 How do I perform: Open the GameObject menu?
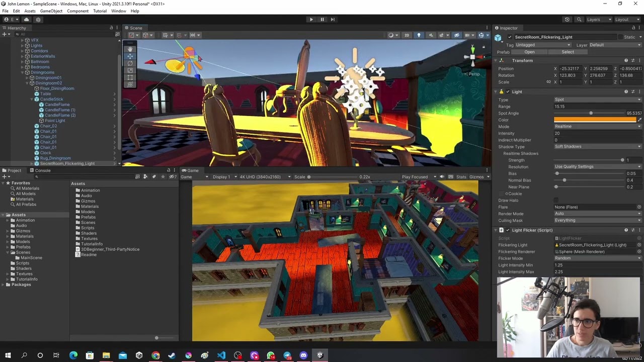click(51, 11)
